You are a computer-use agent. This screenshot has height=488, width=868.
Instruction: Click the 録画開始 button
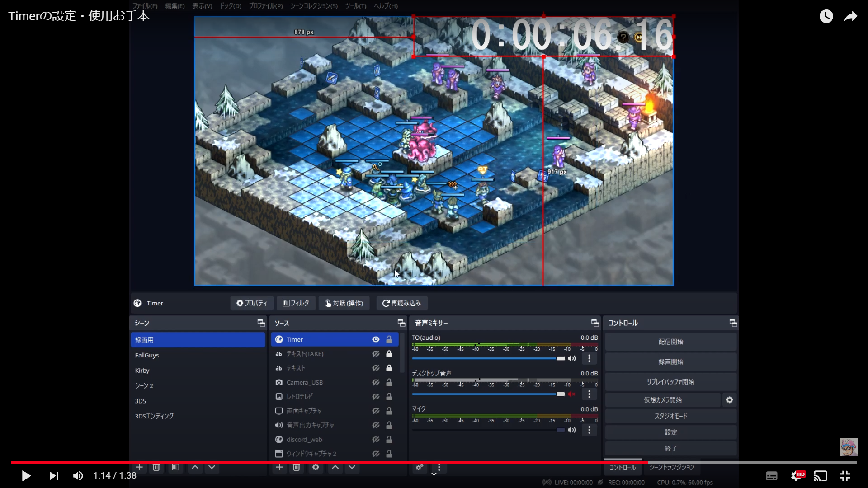coord(670,361)
